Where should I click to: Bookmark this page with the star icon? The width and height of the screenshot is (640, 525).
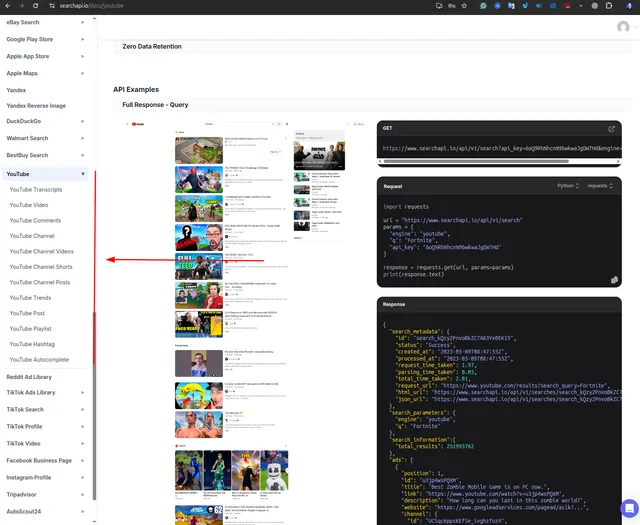(464, 6)
